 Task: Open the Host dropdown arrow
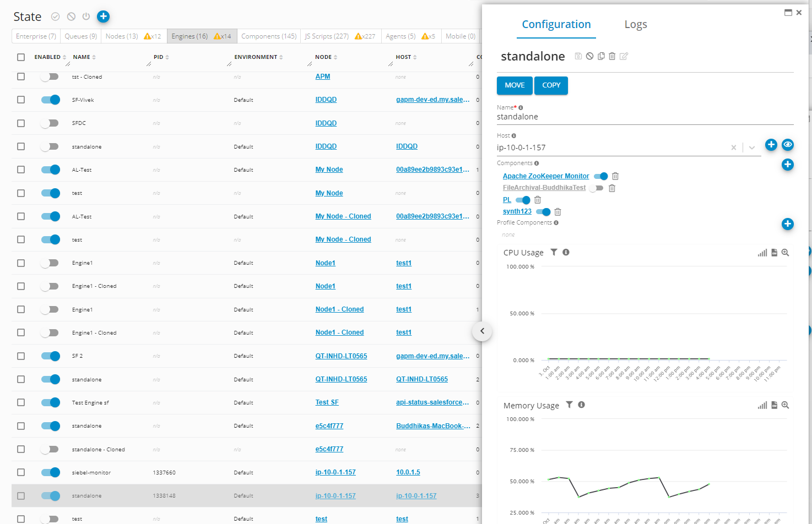[751, 148]
